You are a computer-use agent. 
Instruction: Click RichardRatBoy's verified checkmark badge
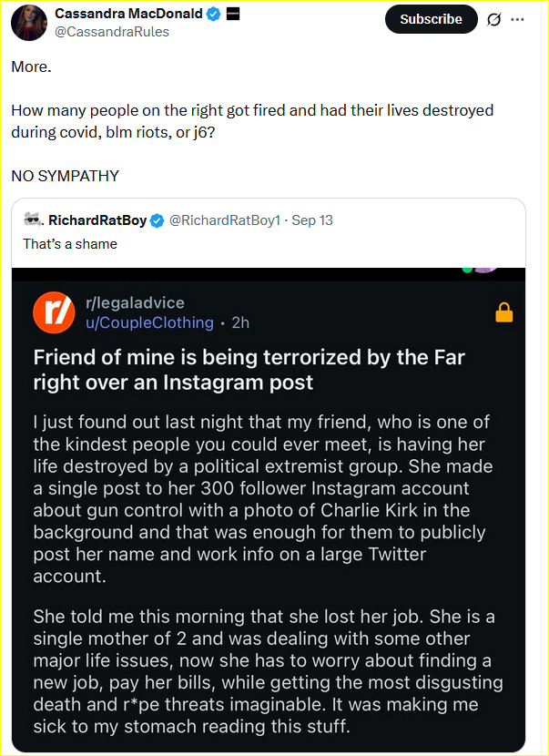[x=157, y=220]
